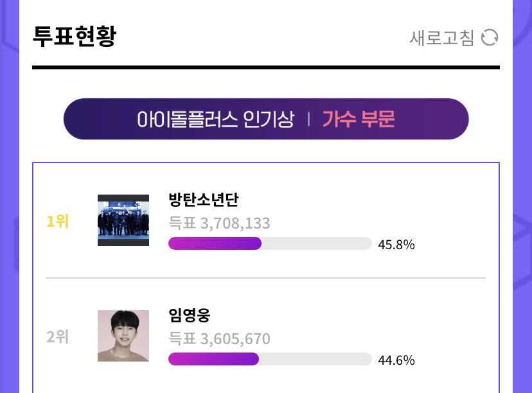Click 임영웅's 44.6% progress bar

click(x=270, y=359)
